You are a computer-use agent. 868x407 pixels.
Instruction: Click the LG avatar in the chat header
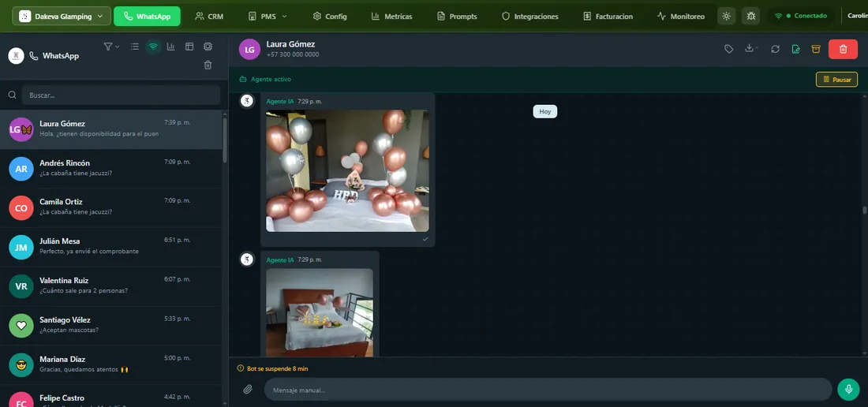[249, 49]
